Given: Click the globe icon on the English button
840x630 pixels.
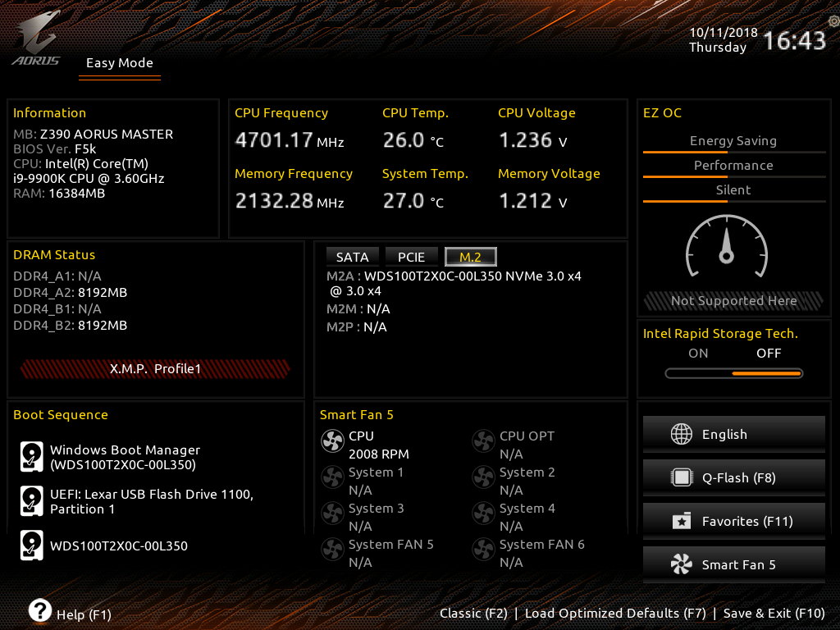Looking at the screenshot, I should click(x=682, y=434).
